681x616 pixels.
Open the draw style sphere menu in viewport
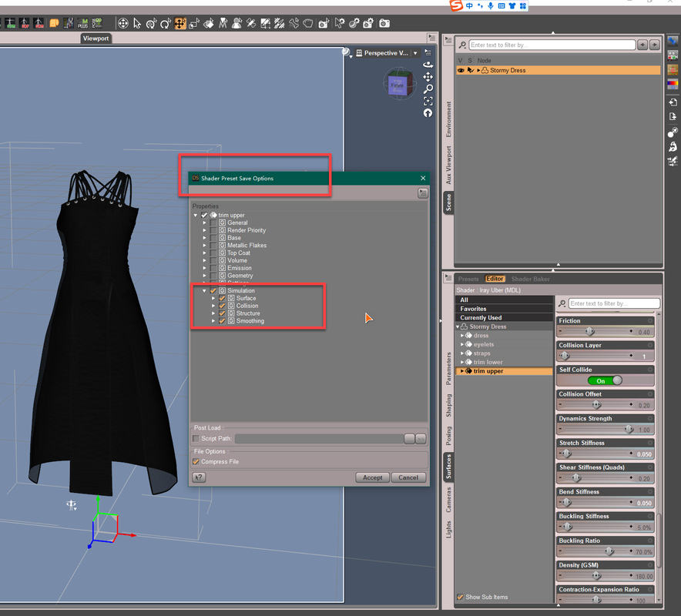point(347,53)
